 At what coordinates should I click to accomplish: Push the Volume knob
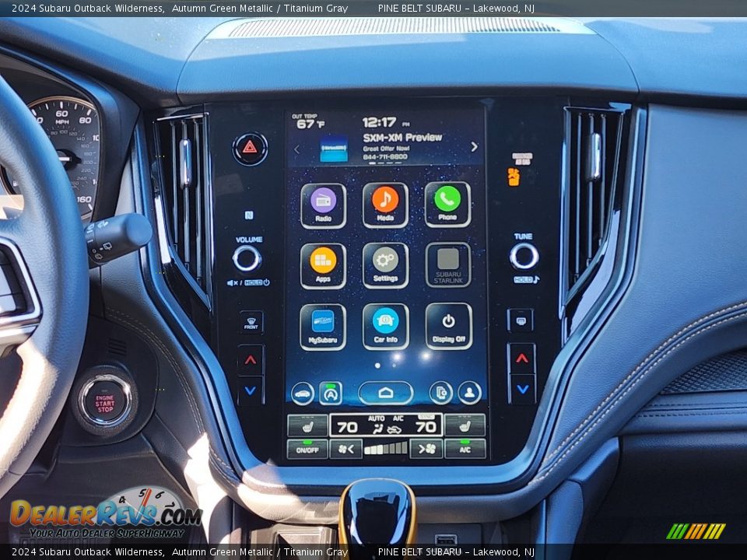247,258
